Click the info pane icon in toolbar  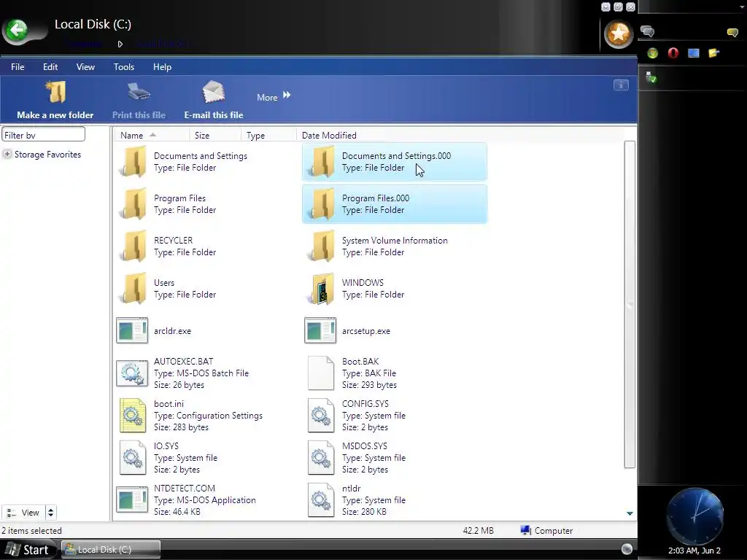click(621, 85)
